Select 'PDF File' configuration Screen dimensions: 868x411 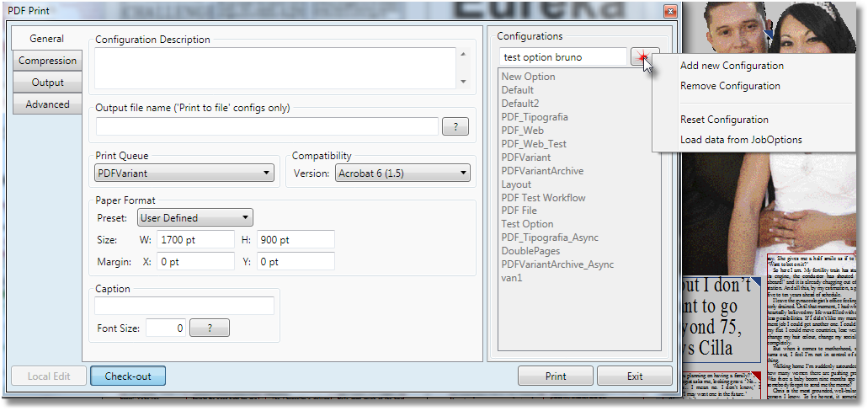pyautogui.click(x=519, y=211)
